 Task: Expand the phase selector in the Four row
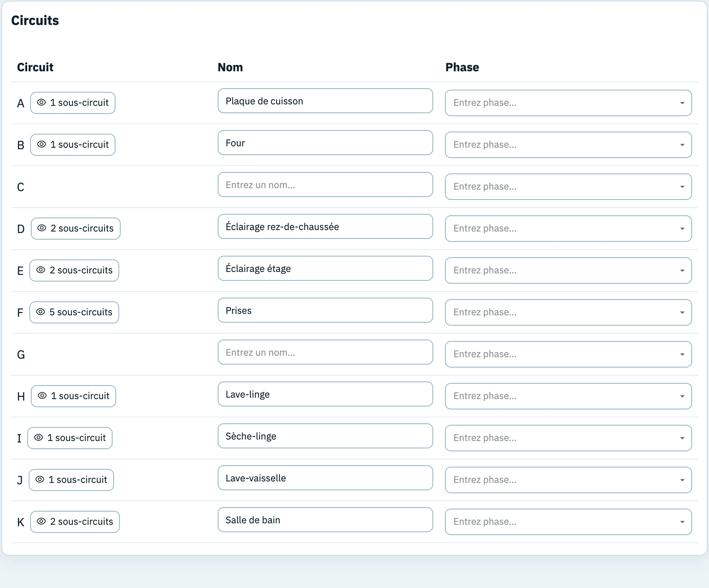[x=568, y=145]
